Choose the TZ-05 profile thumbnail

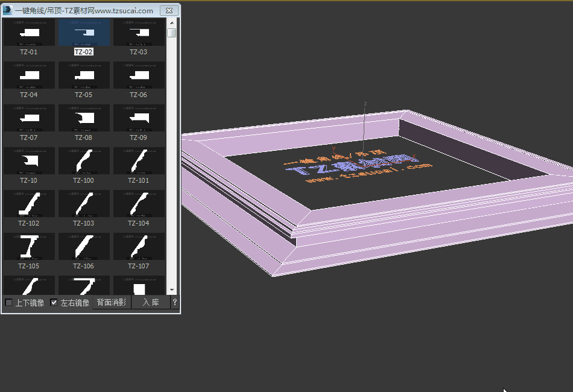point(84,75)
